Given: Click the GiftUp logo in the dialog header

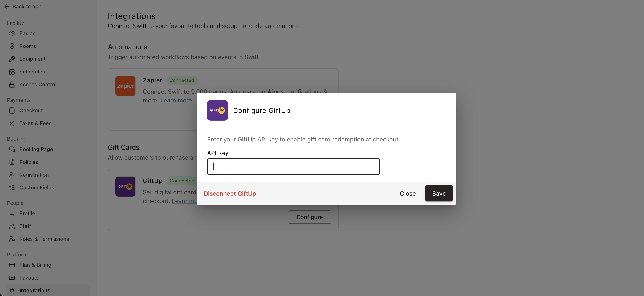Looking at the screenshot, I should point(217,110).
